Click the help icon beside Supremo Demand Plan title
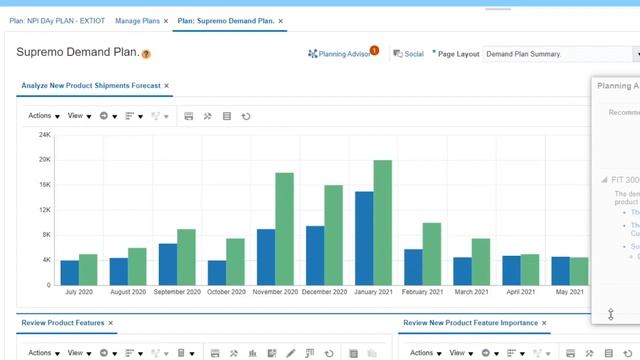 pyautogui.click(x=146, y=54)
